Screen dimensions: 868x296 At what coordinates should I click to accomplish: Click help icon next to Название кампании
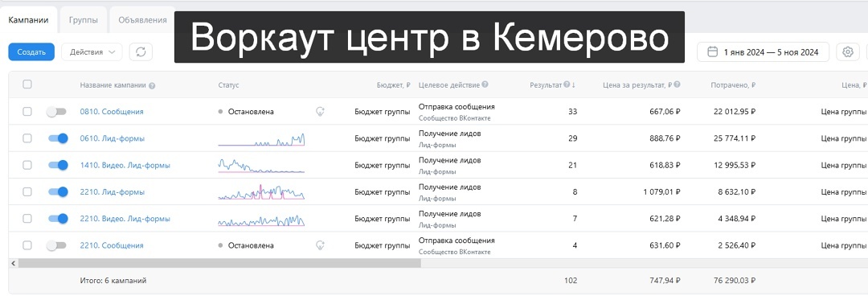click(x=152, y=85)
